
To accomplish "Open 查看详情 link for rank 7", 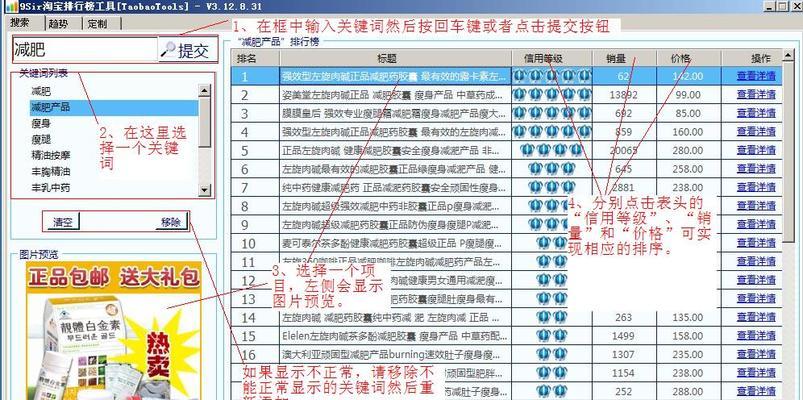I will point(756,187).
